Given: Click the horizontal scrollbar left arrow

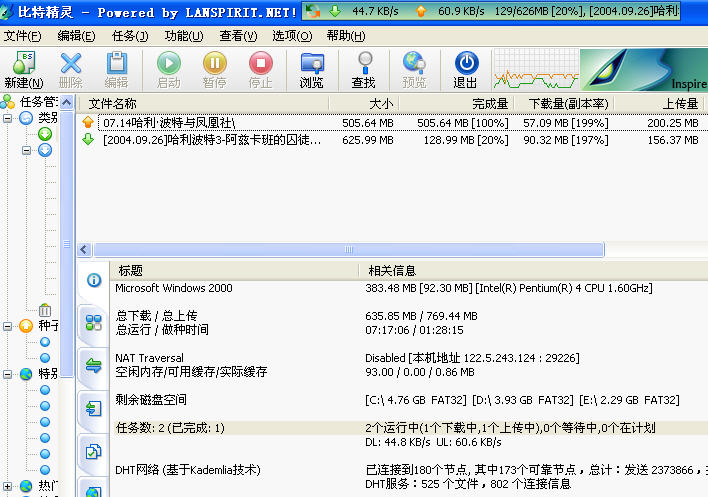Looking at the screenshot, I should 84,250.
